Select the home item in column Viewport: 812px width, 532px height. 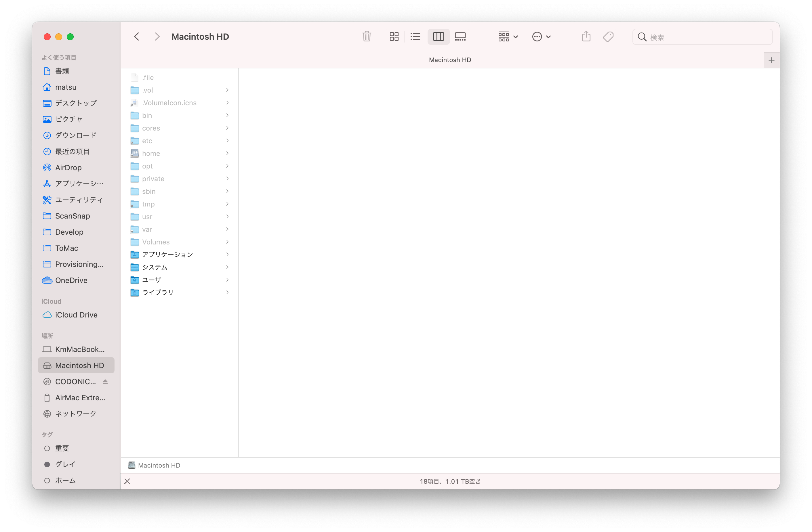click(180, 154)
